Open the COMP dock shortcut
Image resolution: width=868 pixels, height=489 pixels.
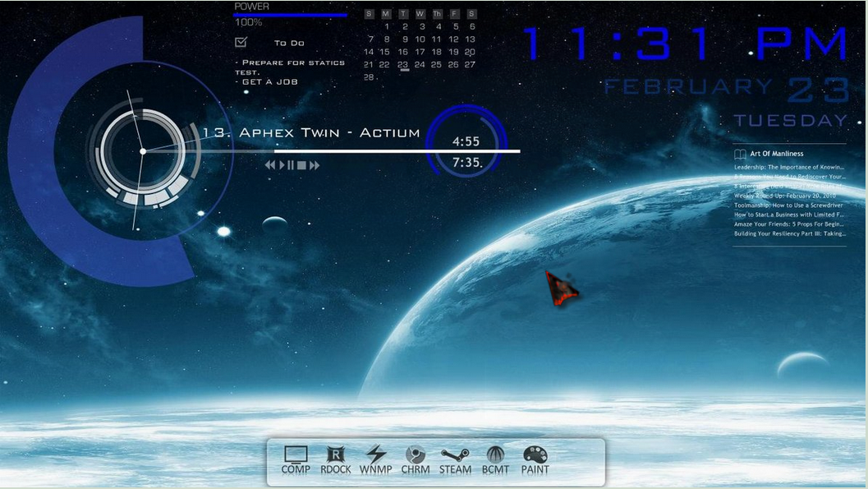[296, 459]
